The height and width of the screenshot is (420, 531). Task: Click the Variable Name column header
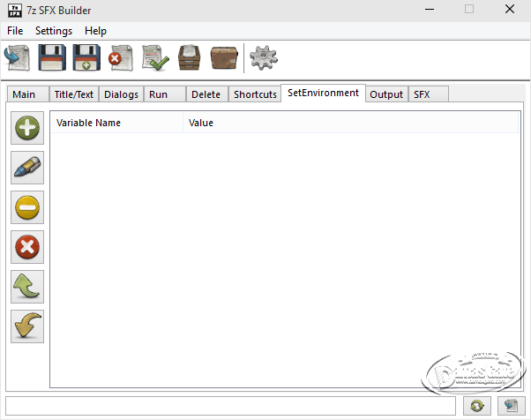tap(116, 123)
